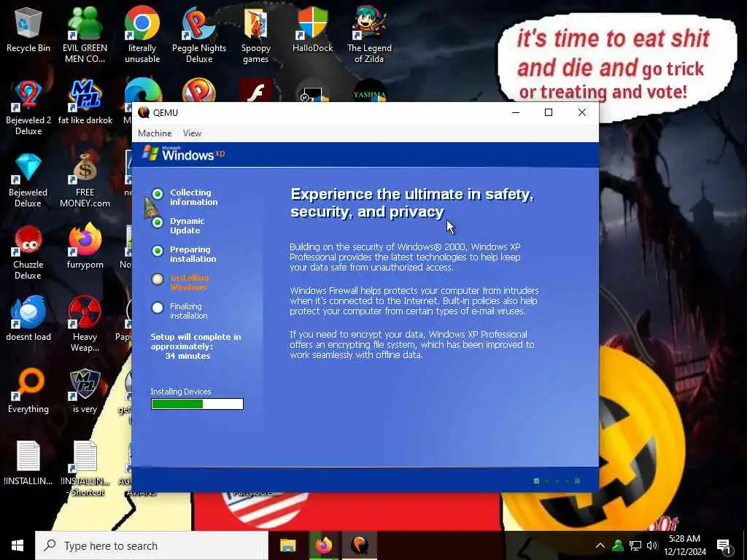Click the Flash Player icon behind QEMU

256,91
